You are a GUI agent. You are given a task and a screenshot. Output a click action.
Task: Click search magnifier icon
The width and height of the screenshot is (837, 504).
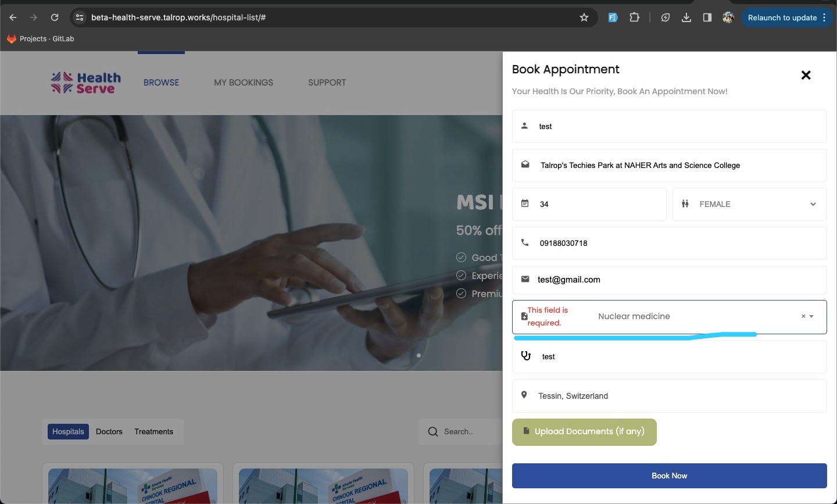click(x=433, y=432)
